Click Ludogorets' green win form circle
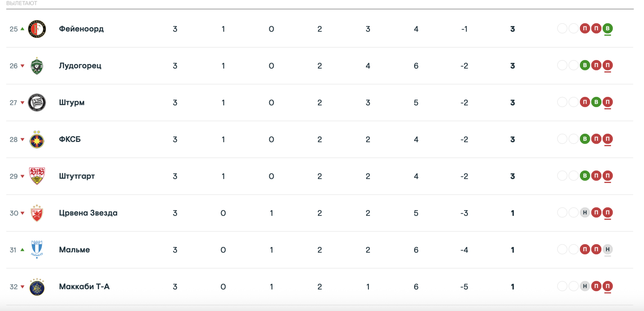644x311 pixels. pyautogui.click(x=585, y=65)
